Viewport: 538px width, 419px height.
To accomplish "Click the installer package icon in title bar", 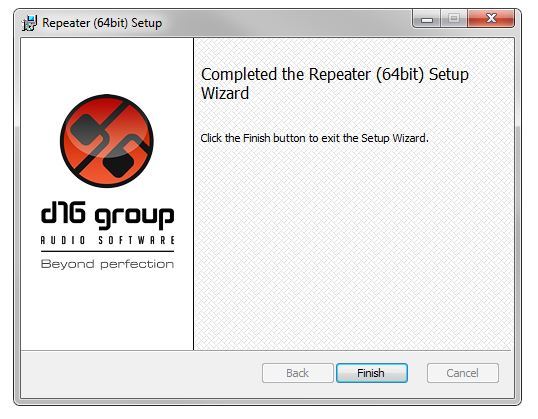I will 30,23.
